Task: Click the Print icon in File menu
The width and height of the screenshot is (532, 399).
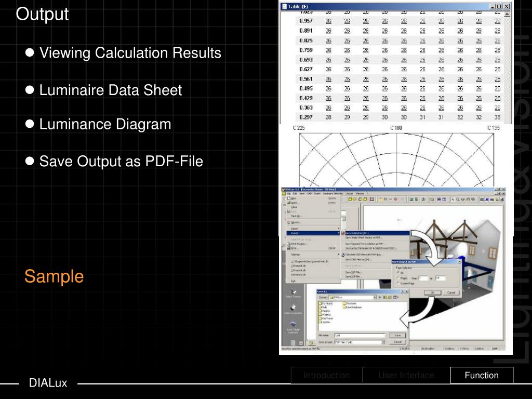Action: pyautogui.click(x=289, y=248)
